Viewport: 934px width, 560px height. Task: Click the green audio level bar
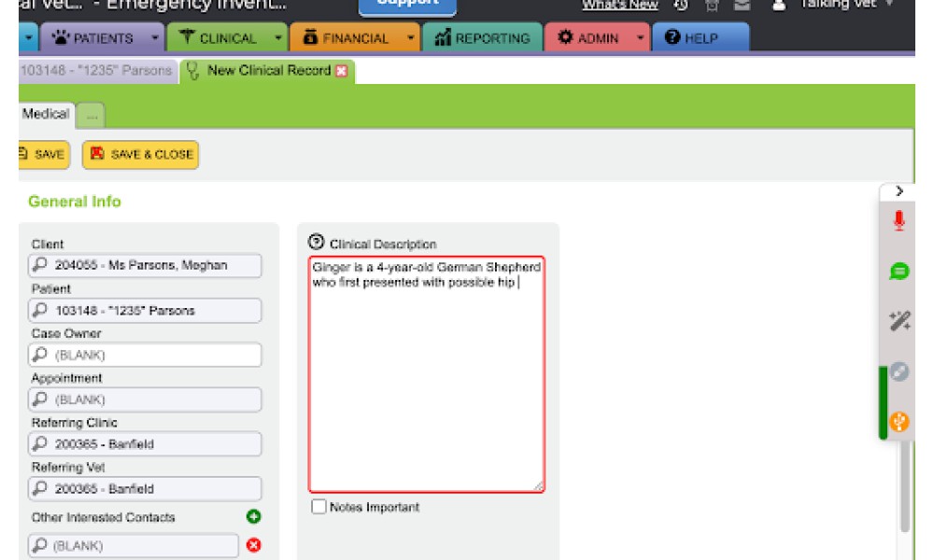point(883,403)
